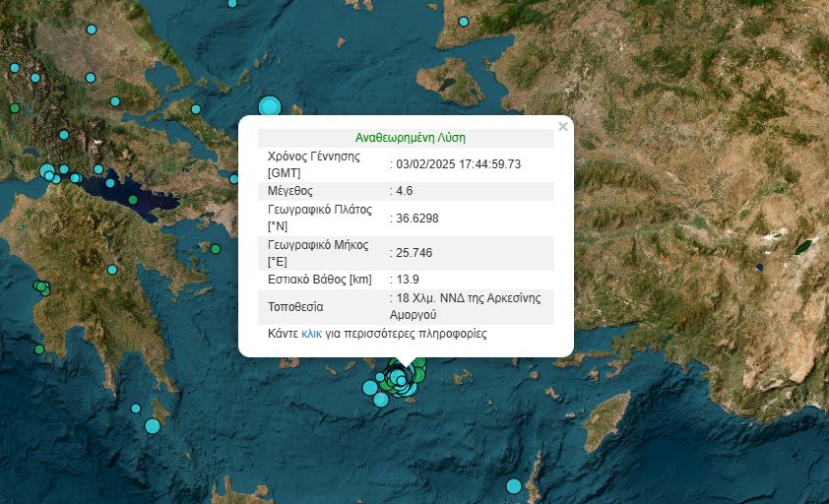Close the earthquake info popup
This screenshot has height=504, width=829.
pyautogui.click(x=563, y=126)
